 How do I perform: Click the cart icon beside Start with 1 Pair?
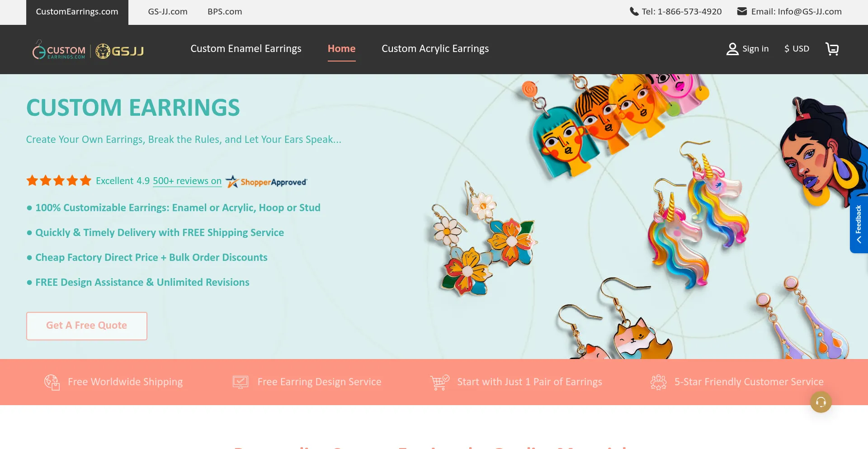[439, 383]
